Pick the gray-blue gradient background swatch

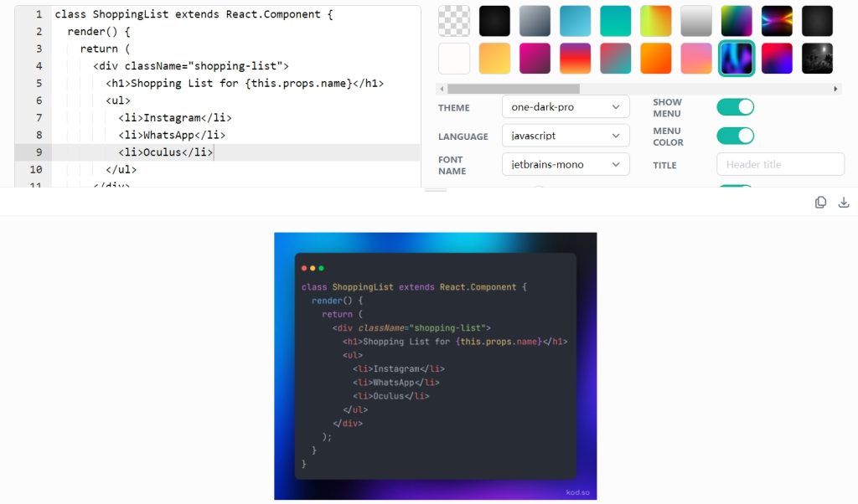535,21
